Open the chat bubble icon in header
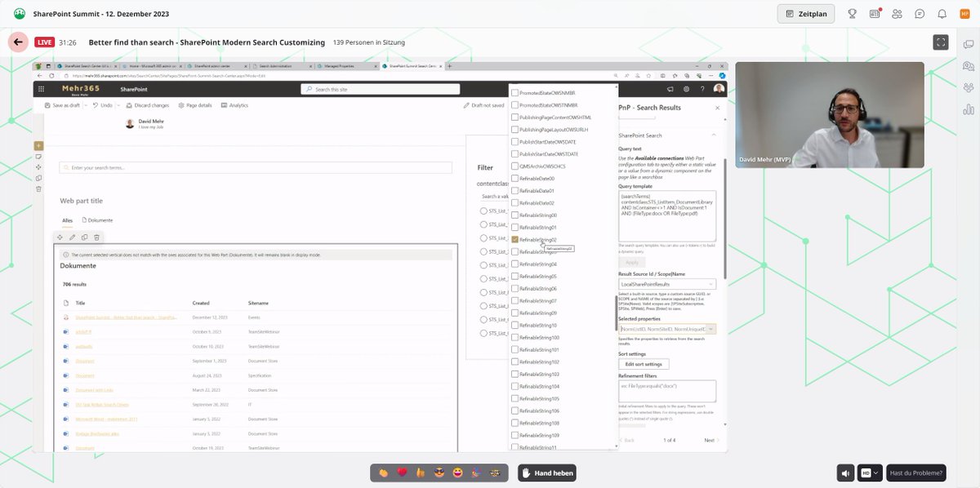The height and width of the screenshot is (488, 980). 920,13
